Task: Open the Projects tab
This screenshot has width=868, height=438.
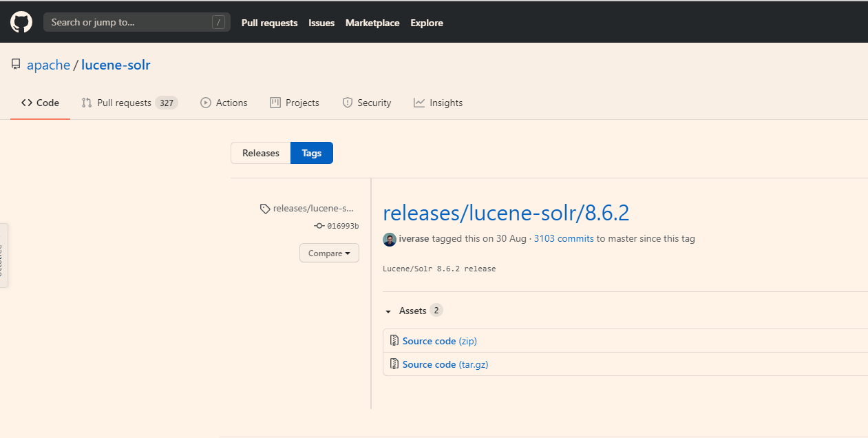Action: tap(295, 103)
